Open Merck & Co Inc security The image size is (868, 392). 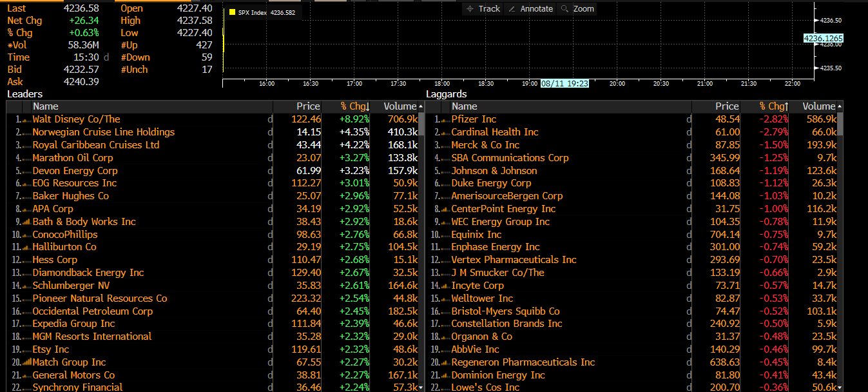(485, 145)
